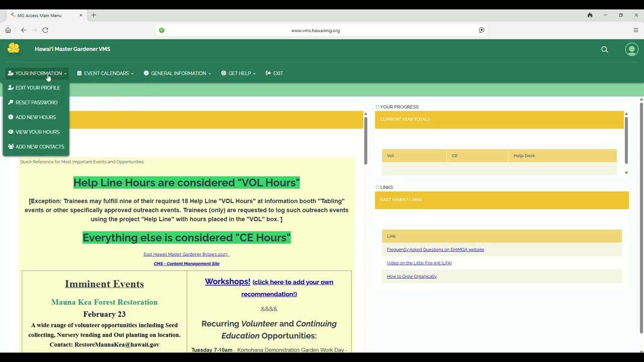Click the yellow hibiscus site logo

(x=14, y=48)
